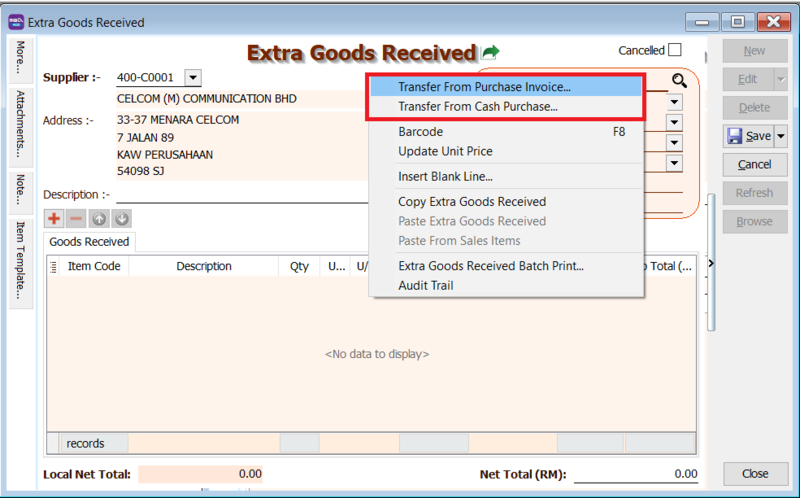
Task: Click the app icon in title bar
Action: (16, 22)
